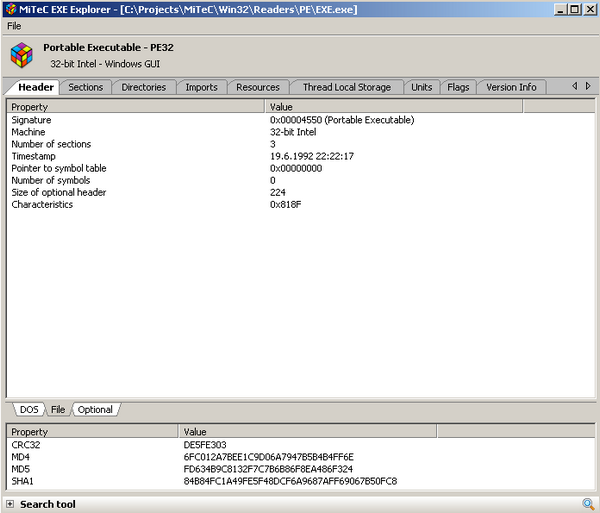Click the characteristics value 0x818F
The image size is (600, 513).
tap(285, 204)
